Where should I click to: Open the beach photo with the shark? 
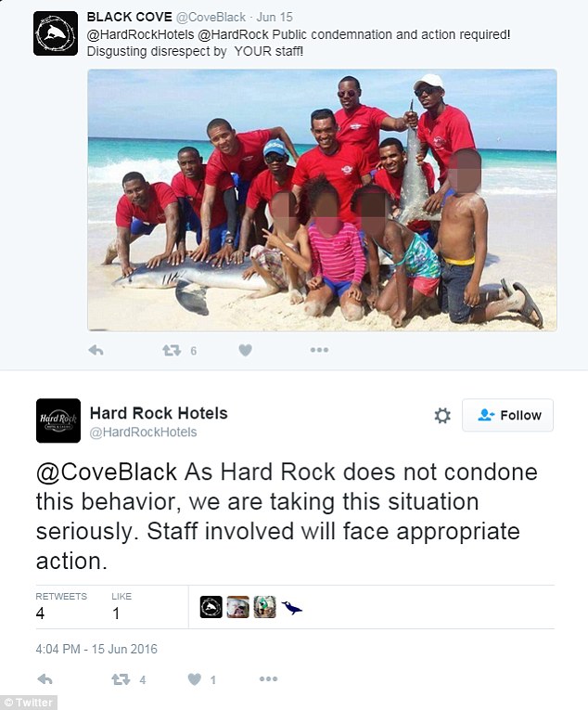(x=323, y=200)
